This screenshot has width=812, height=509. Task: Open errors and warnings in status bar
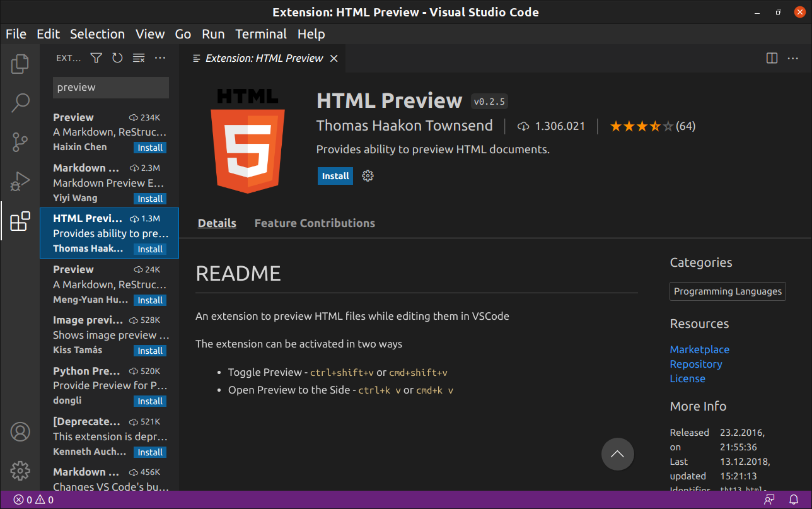click(x=33, y=500)
